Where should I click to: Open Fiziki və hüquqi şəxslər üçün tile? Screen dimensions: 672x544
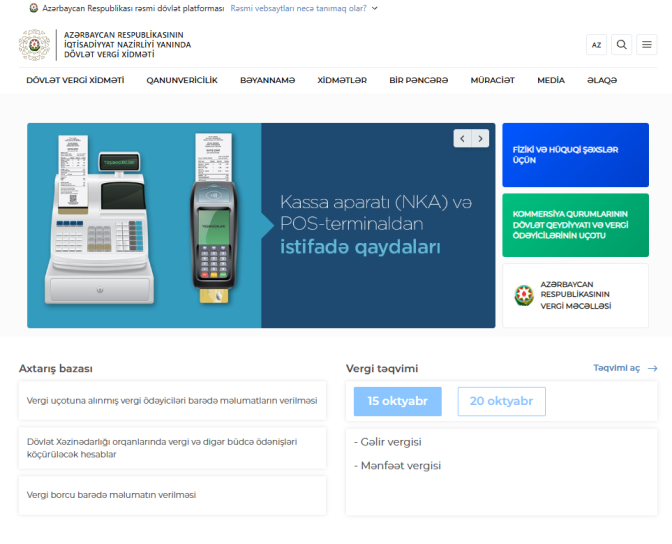[x=576, y=155]
